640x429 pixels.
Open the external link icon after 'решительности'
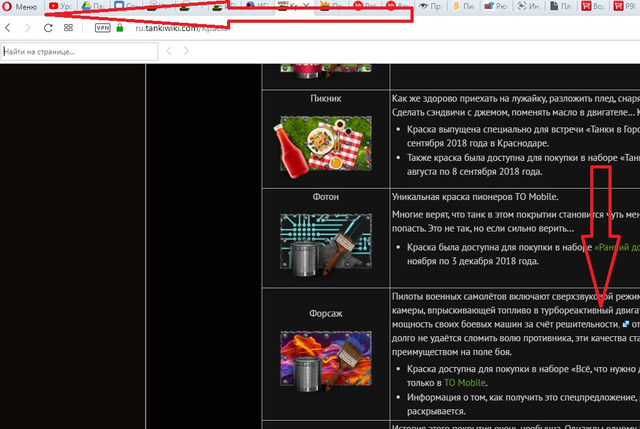[625, 324]
